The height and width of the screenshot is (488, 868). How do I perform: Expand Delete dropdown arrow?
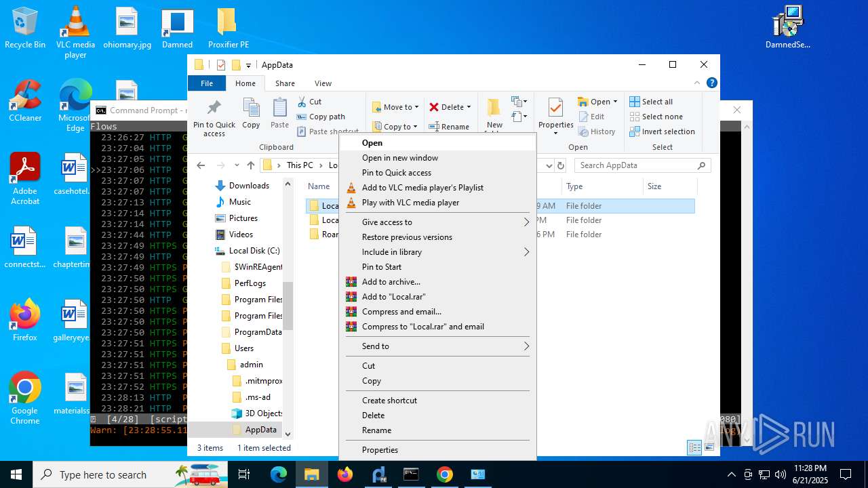point(469,107)
